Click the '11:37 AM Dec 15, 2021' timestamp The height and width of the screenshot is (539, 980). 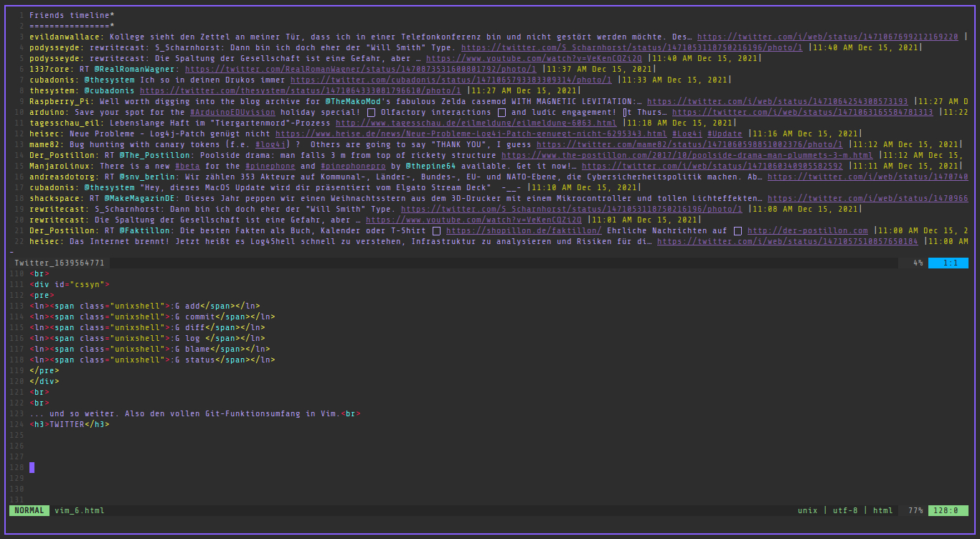tap(599, 69)
